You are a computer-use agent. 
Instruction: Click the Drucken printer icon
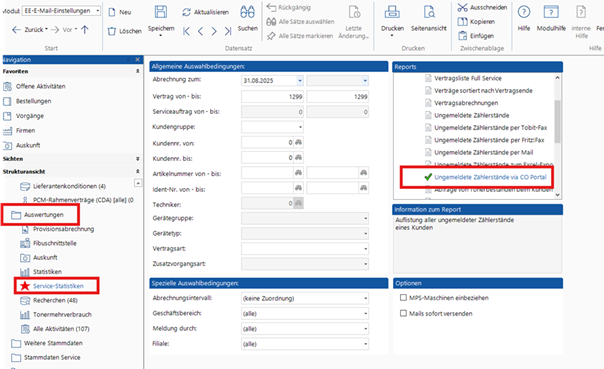pos(392,12)
